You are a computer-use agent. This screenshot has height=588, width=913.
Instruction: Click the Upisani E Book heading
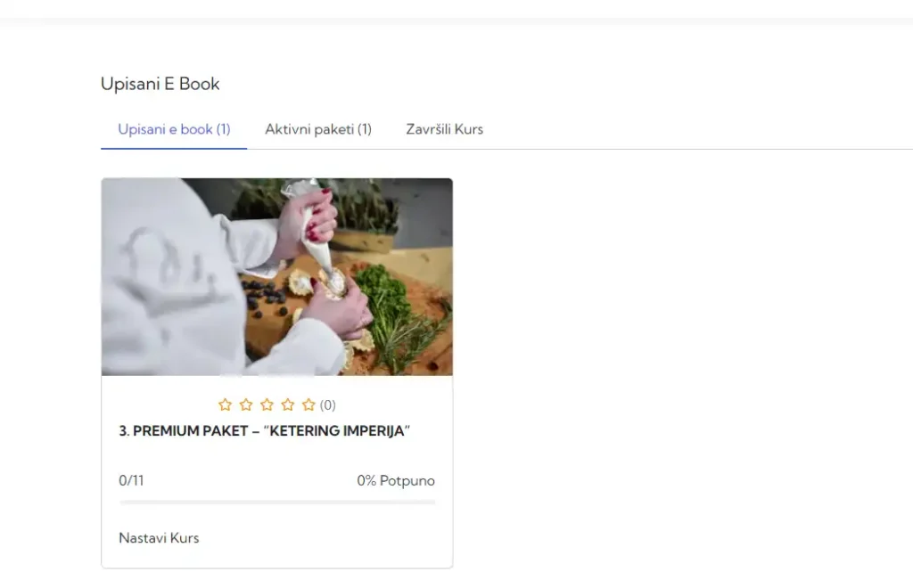pyautogui.click(x=160, y=84)
